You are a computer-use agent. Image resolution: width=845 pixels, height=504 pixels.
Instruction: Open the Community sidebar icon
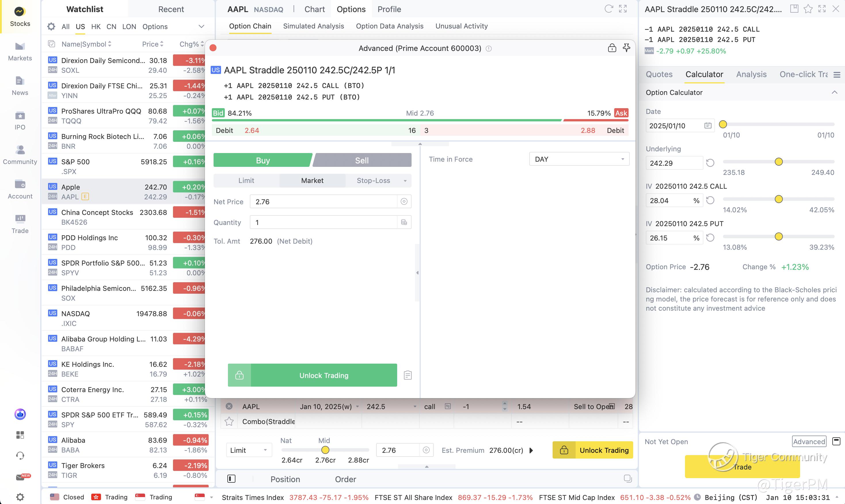(x=20, y=155)
